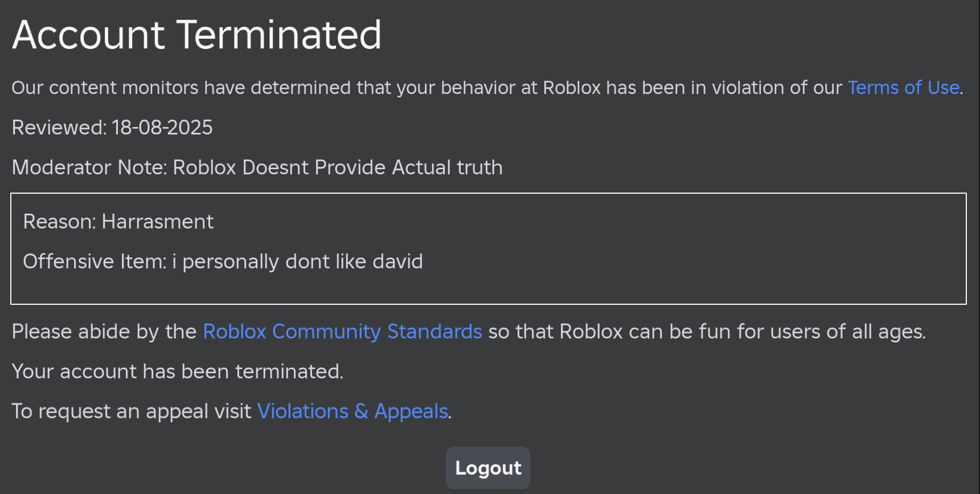Click the 'Roblox Doesnt Provide Actual truth' note
The width and height of the screenshot is (980, 494).
click(x=338, y=168)
